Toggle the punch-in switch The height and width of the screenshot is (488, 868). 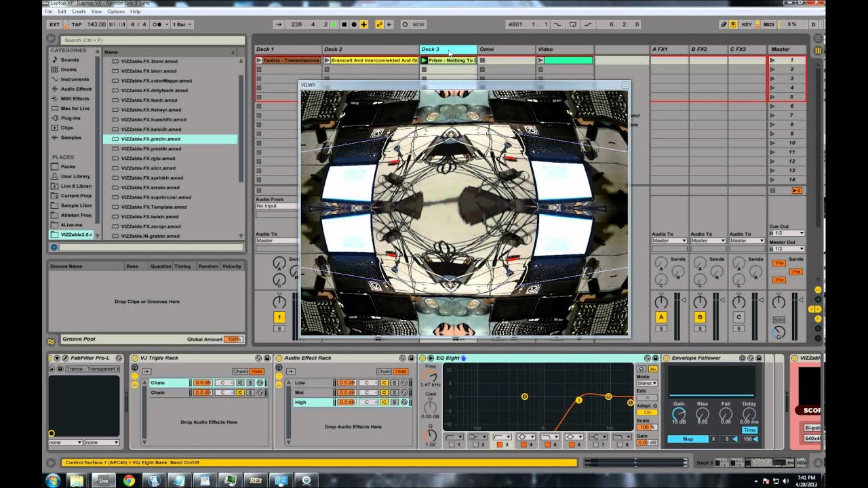(558, 24)
